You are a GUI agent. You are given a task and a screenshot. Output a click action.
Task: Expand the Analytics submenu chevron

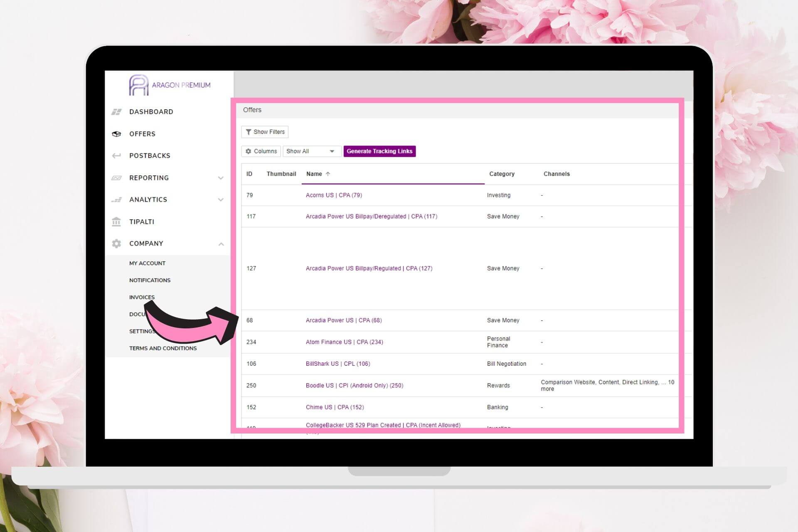[221, 200]
